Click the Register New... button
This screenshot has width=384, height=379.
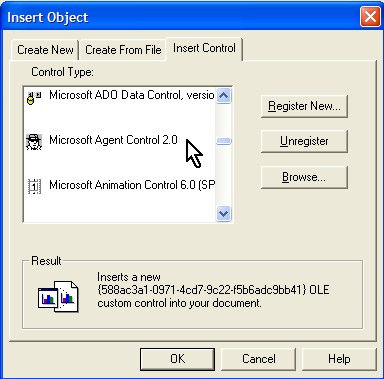tap(304, 106)
